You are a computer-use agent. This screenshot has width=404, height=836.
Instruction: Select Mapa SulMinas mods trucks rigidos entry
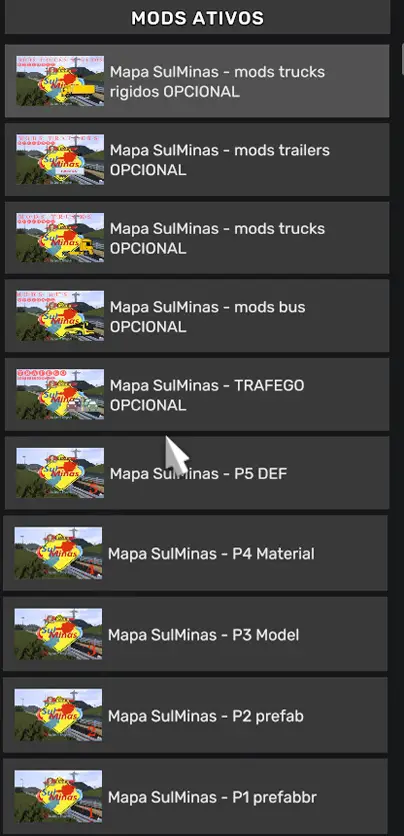[x=197, y=81]
